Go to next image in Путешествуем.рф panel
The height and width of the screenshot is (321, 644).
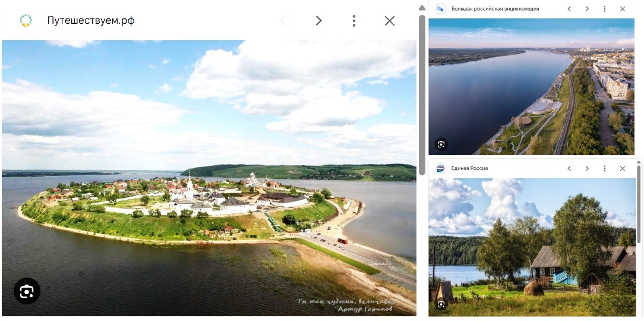point(318,21)
